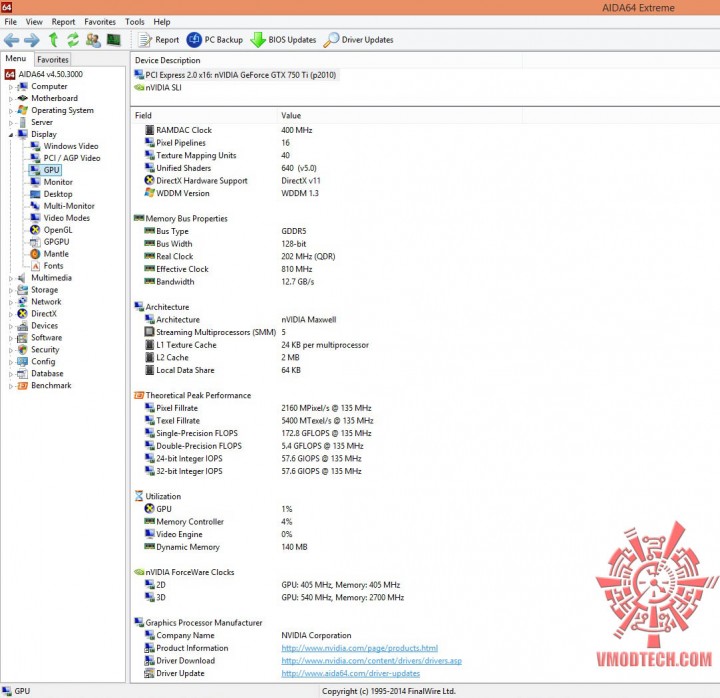
Task: Open Driver Updates in toolbar
Action: point(358,40)
